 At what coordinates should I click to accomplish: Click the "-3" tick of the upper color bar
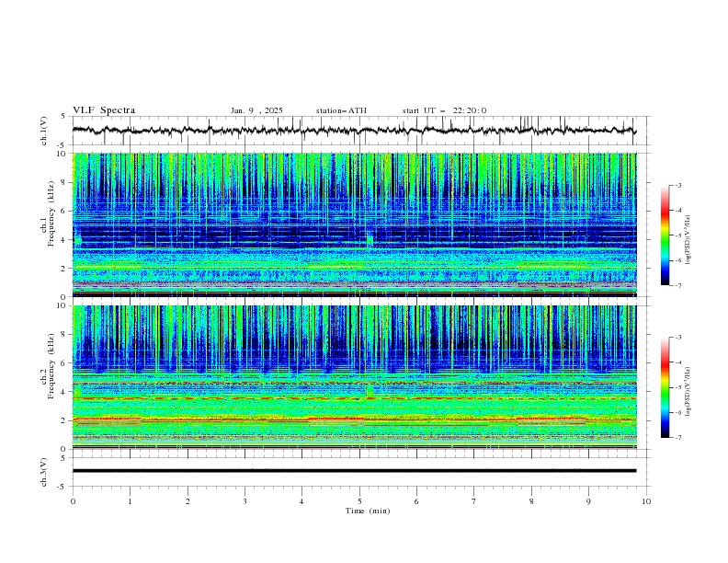coord(677,185)
